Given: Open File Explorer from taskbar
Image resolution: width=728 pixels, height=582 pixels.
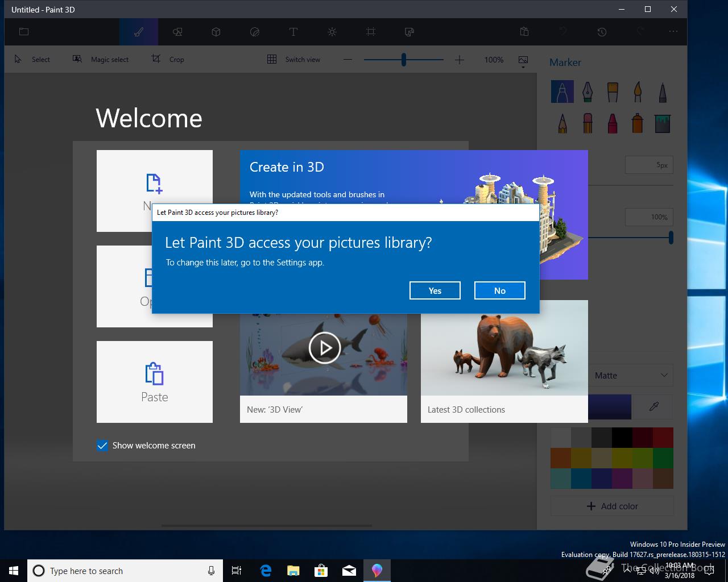Looking at the screenshot, I should 293,571.
